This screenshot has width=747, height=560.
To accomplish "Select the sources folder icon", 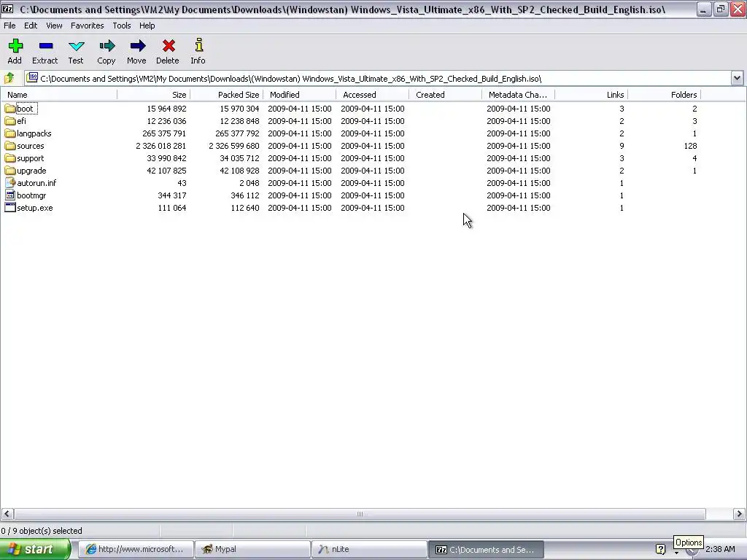I will (10, 146).
